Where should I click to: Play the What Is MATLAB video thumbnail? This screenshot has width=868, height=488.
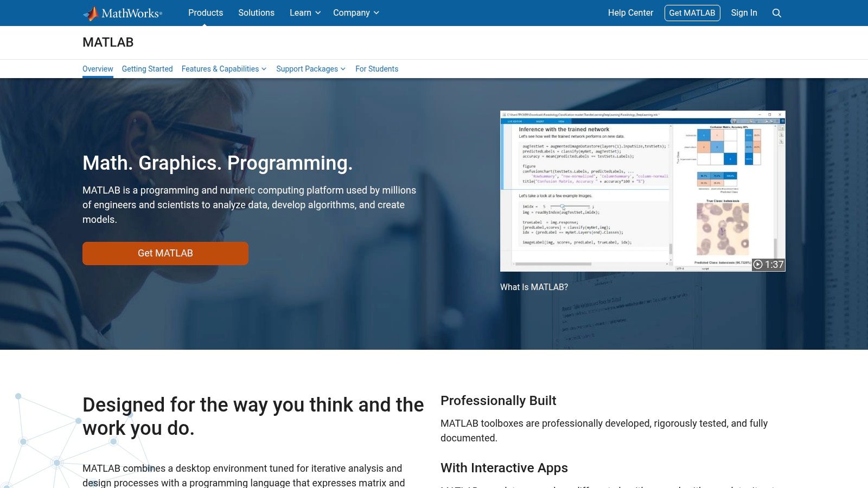[x=643, y=191]
